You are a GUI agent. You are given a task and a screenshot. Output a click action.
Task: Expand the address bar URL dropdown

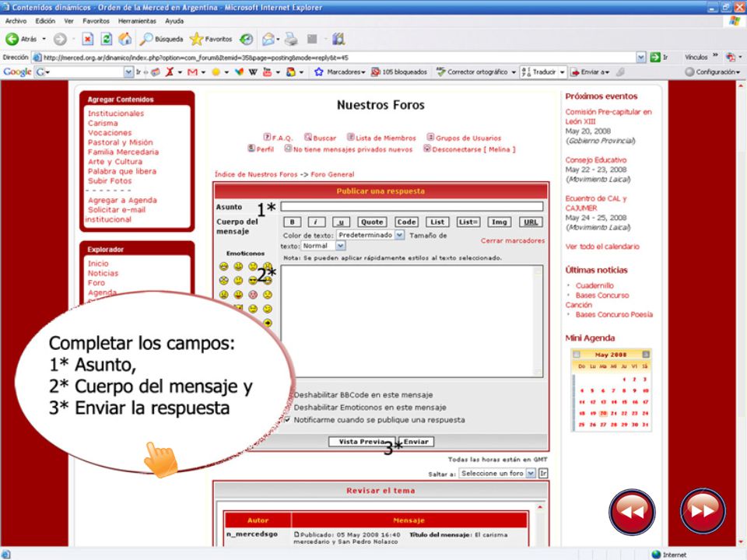pyautogui.click(x=641, y=57)
